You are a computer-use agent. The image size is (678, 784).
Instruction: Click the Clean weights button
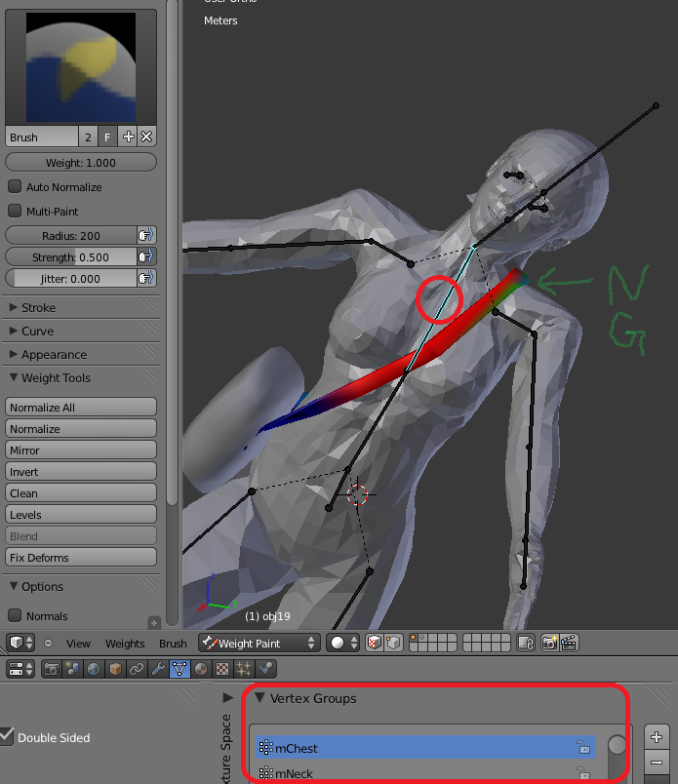tap(81, 493)
